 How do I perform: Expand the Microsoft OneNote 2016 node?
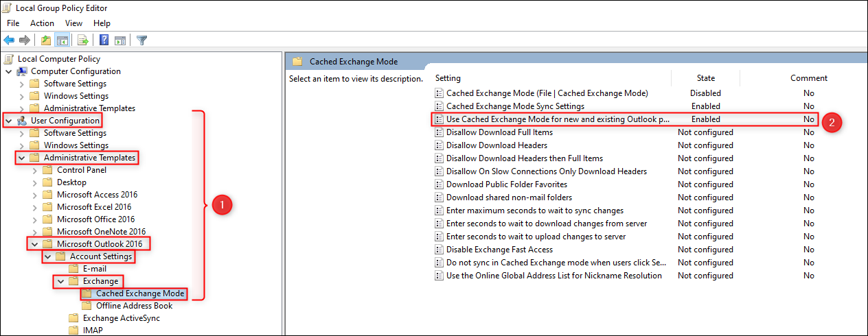click(34, 232)
